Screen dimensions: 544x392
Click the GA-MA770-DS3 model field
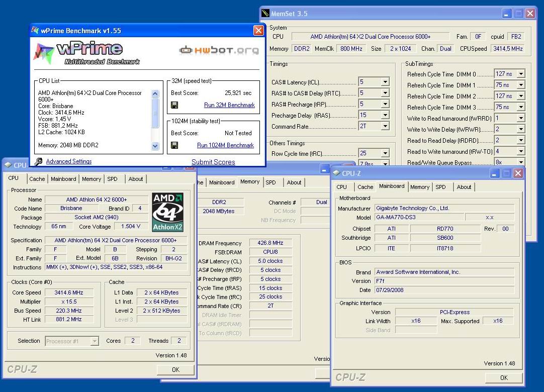point(419,217)
